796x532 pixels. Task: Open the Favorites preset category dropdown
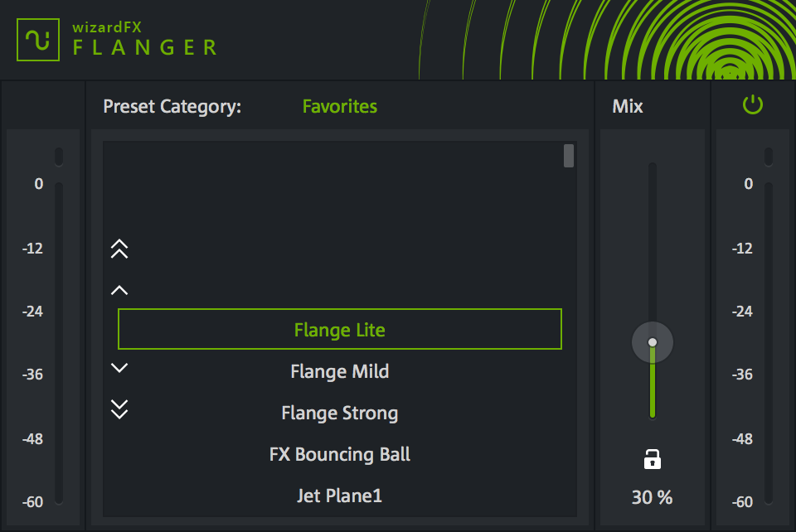(339, 107)
